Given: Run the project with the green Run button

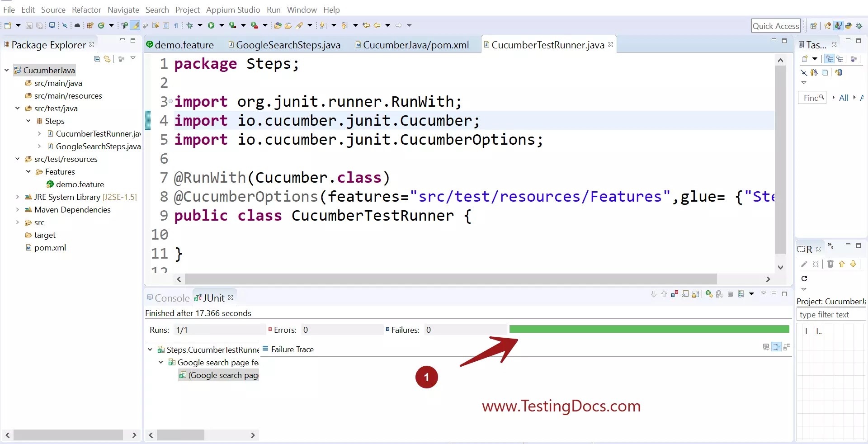Looking at the screenshot, I should pyautogui.click(x=211, y=26).
